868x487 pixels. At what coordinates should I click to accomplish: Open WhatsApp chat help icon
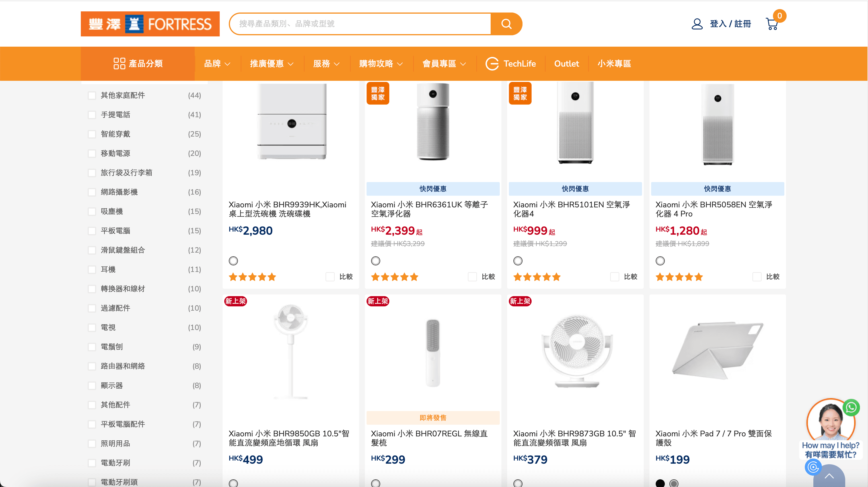(851, 408)
